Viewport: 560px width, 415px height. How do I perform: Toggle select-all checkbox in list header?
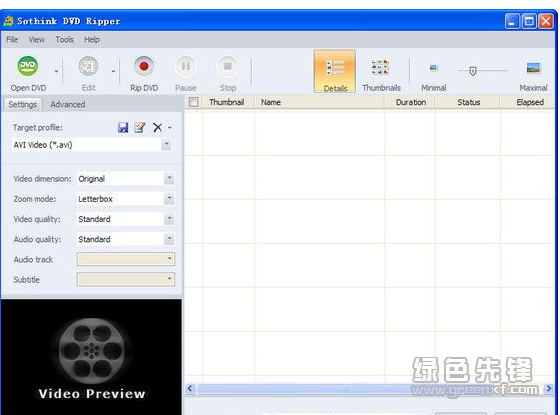(x=193, y=102)
